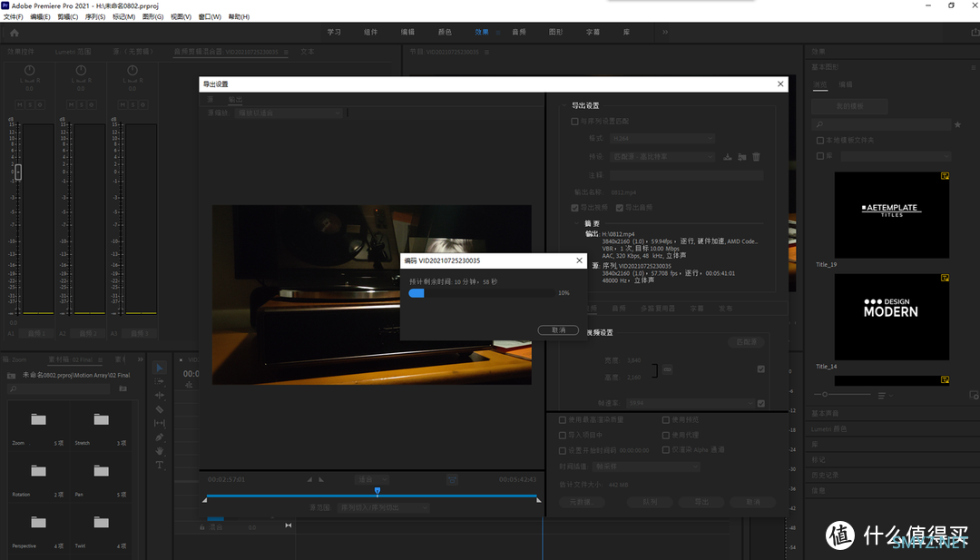Select the Modern Design Title_14 thumbnail
Viewport: 980px width, 560px height.
point(892,317)
